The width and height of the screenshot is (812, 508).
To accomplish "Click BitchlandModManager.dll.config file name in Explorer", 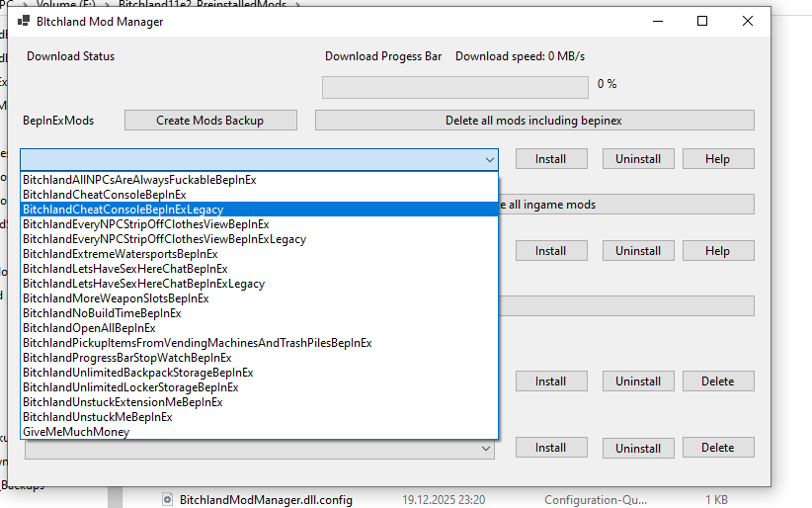I will pos(266,500).
